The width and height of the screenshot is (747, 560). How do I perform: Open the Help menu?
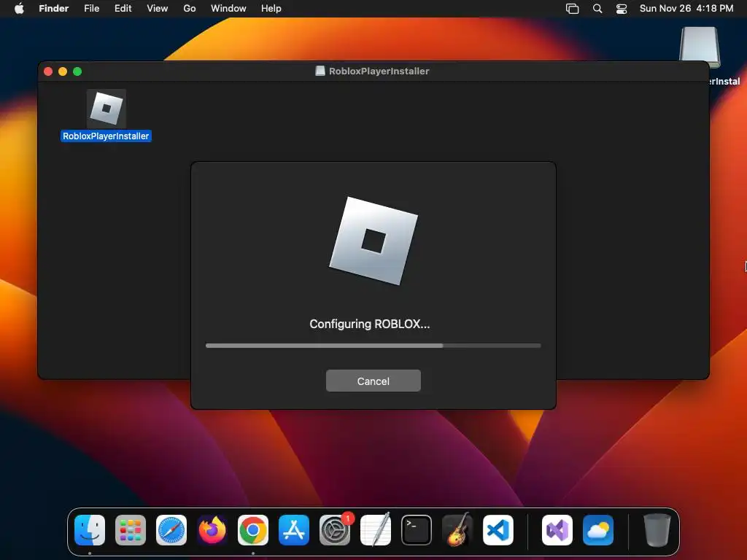point(271,9)
